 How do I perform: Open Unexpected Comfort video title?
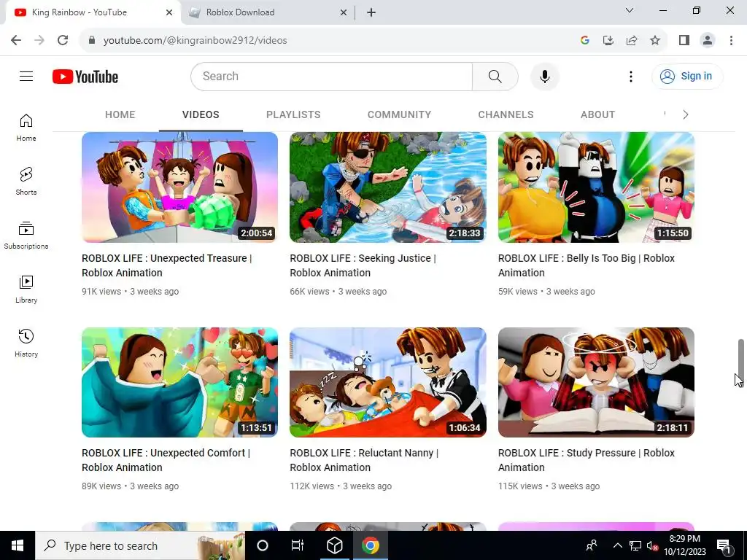pyautogui.click(x=166, y=460)
